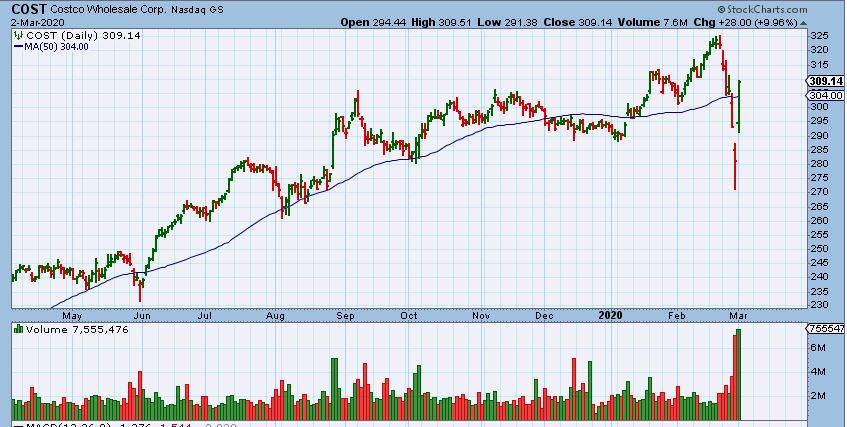
Task: Click the 309.14 last-price tag on the axis
Action: [x=826, y=81]
